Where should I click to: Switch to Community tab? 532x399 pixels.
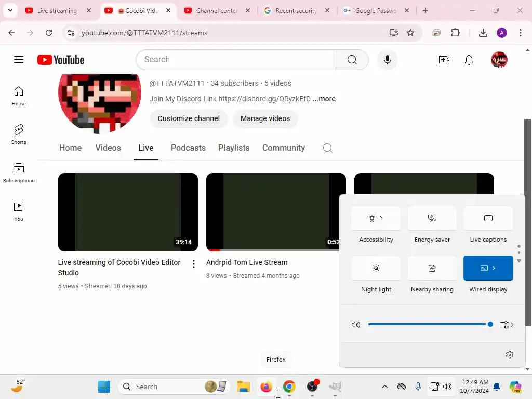[283, 148]
